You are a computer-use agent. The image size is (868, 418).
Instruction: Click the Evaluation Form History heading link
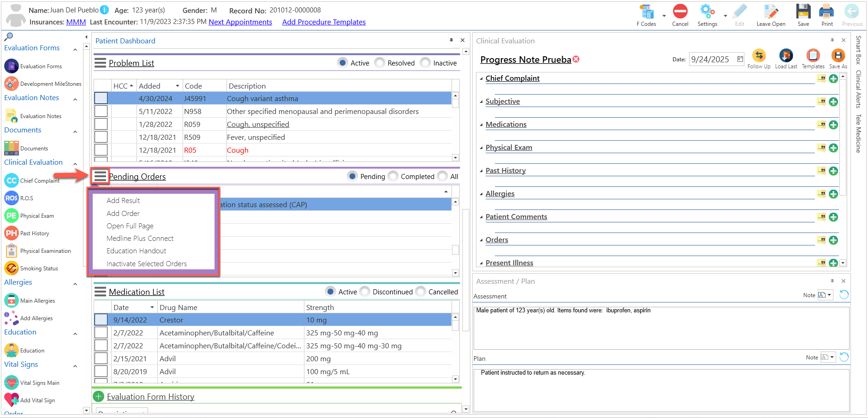tap(150, 396)
